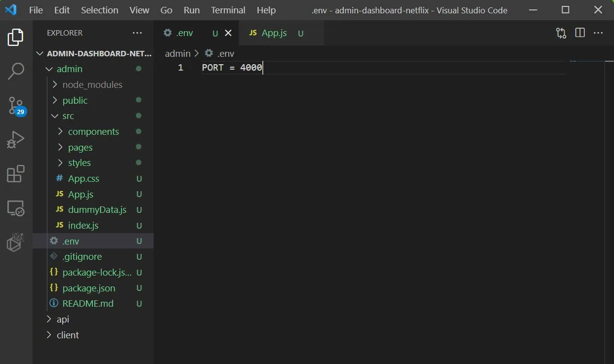Screen dimensions: 614x364
Task: Open dummyData.js file
Action: [x=93, y=209]
